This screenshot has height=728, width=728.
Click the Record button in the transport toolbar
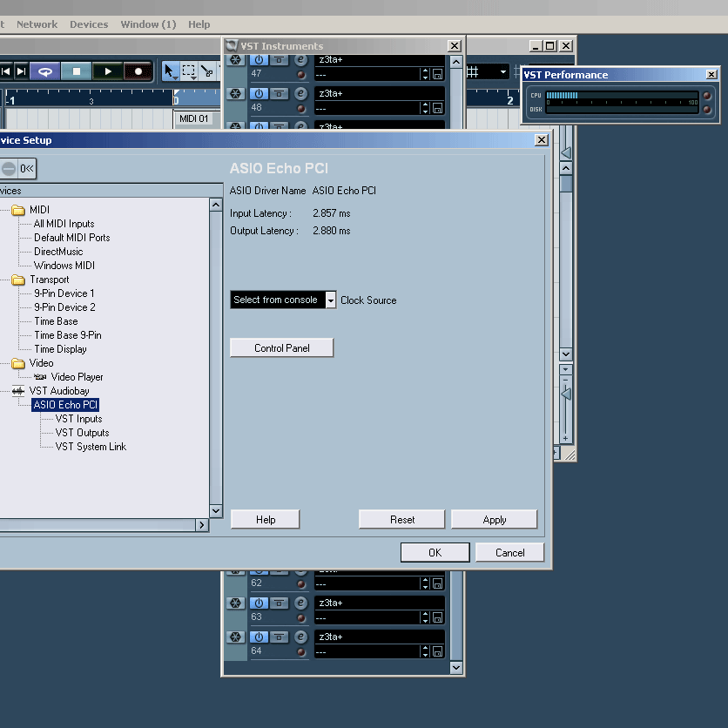138,71
